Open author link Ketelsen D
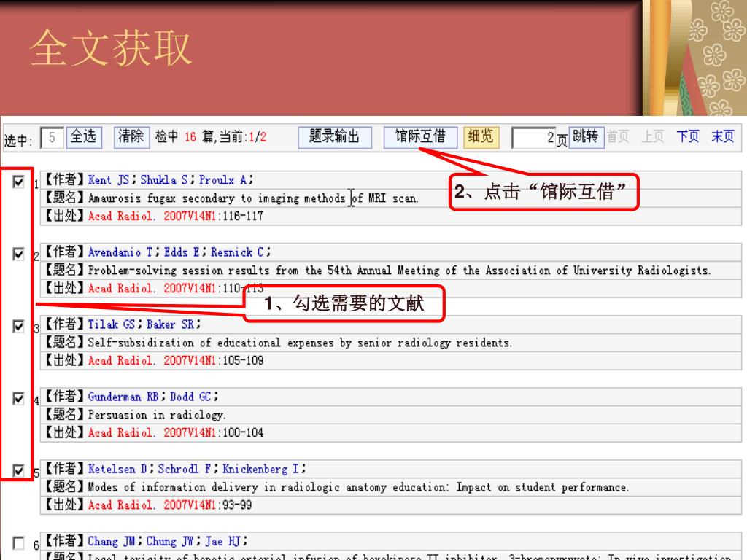747x560 pixels. pos(117,470)
